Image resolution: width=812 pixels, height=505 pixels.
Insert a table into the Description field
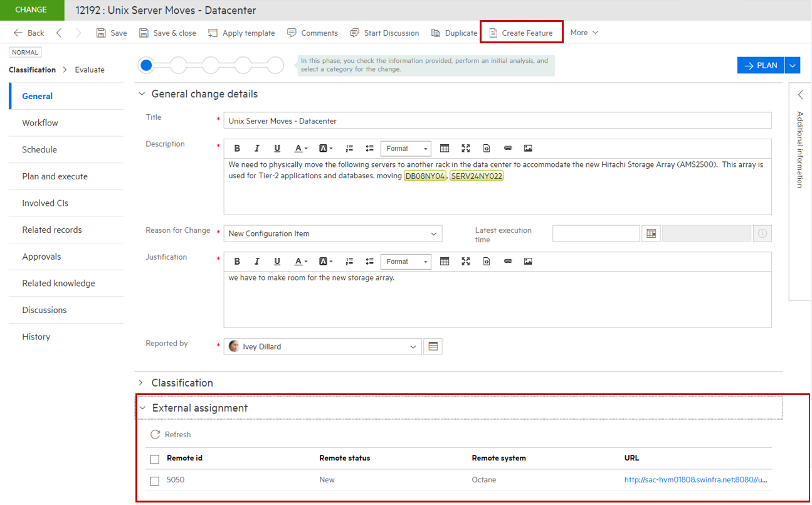(x=445, y=148)
